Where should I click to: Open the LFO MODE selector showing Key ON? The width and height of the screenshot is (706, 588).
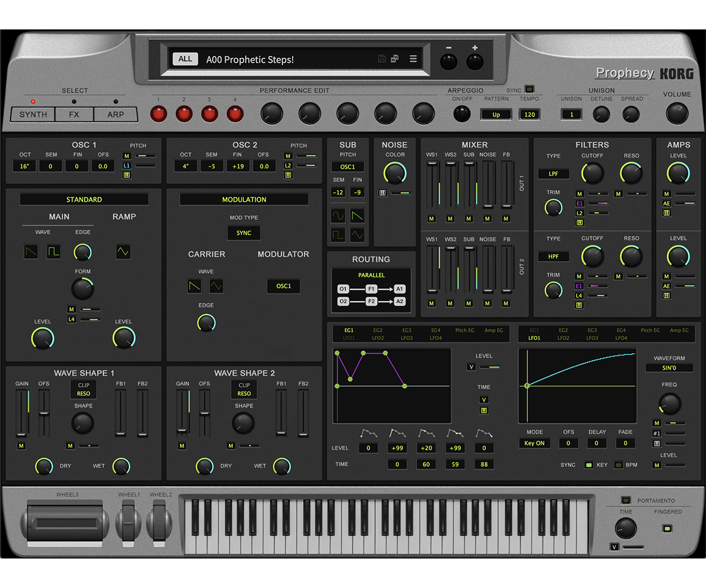[535, 443]
